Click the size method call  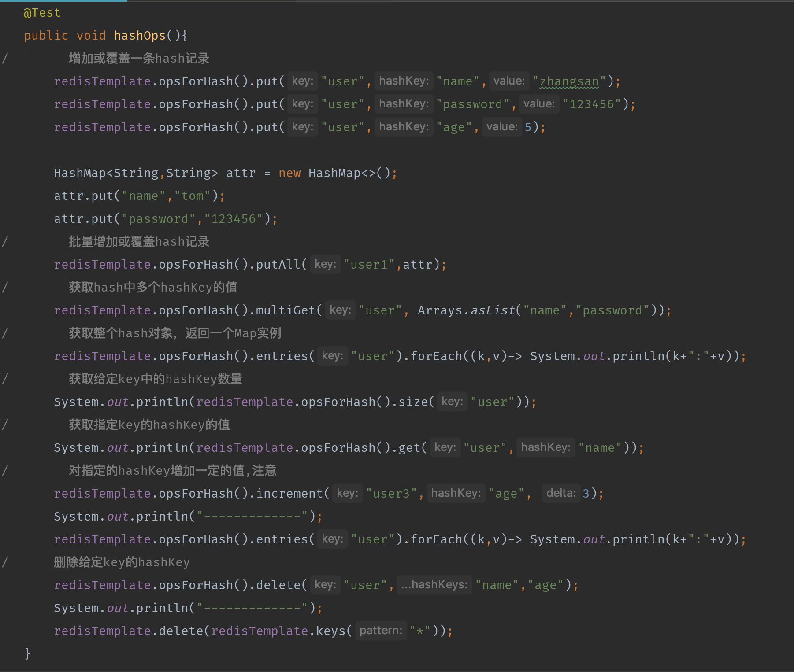pyautogui.click(x=412, y=402)
